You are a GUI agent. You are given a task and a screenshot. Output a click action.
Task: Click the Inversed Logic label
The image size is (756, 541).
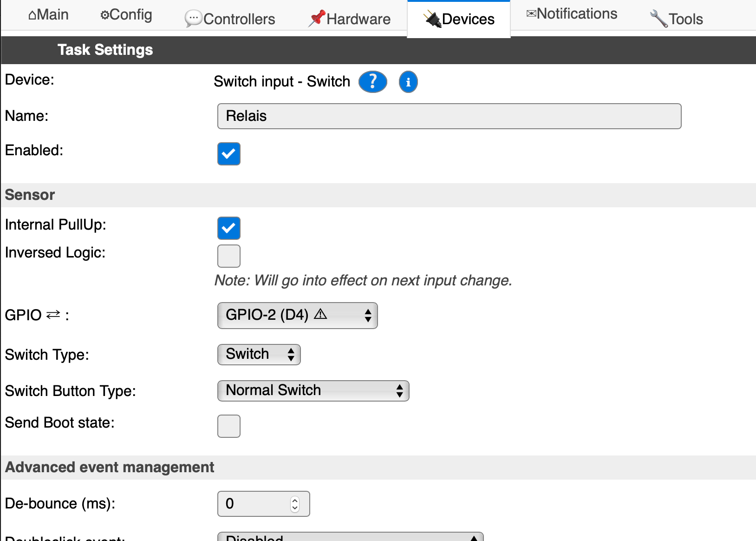pos(55,252)
